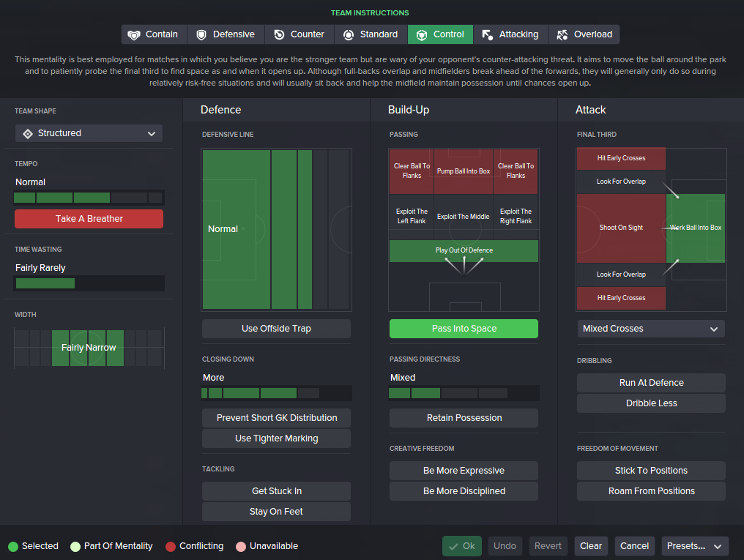
Task: Cancel the team instructions dialog
Action: 634,546
